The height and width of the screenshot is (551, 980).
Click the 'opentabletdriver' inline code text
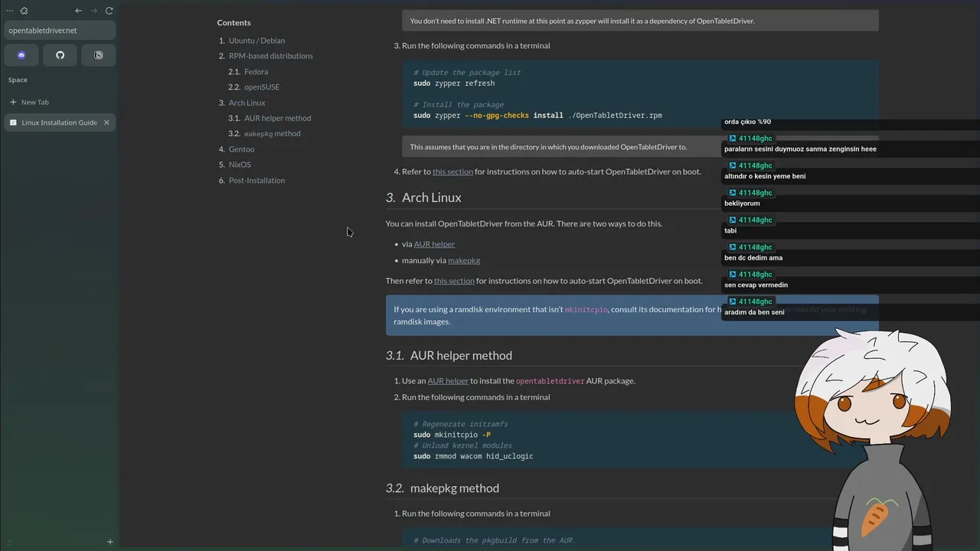coord(550,381)
